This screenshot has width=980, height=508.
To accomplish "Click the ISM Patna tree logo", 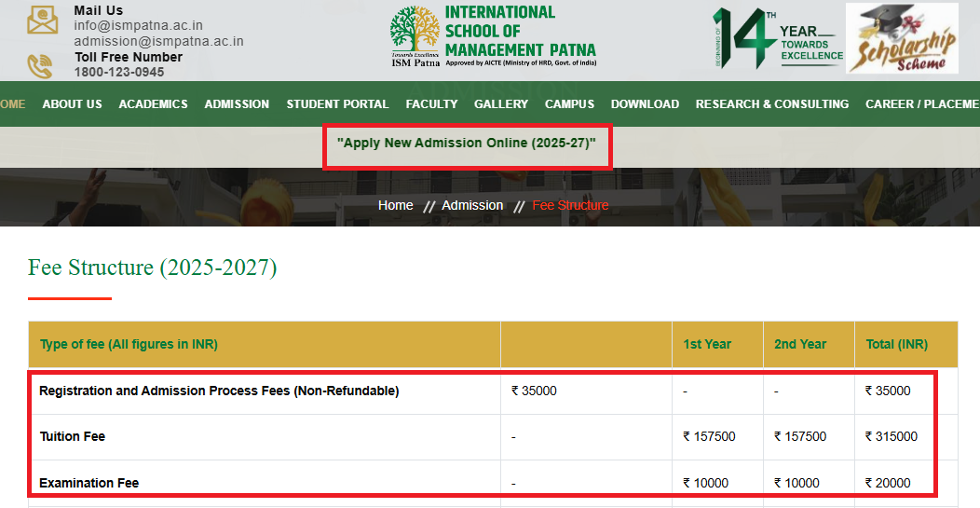I will tap(415, 36).
